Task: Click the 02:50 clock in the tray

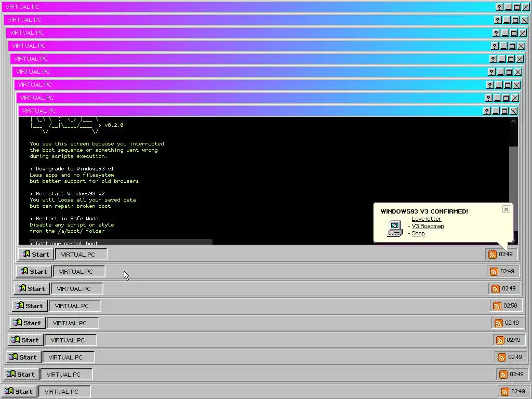Action: 510,305
